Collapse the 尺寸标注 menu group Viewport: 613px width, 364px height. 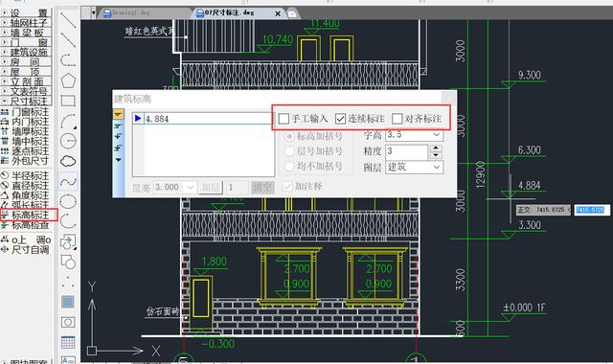pyautogui.click(x=26, y=101)
